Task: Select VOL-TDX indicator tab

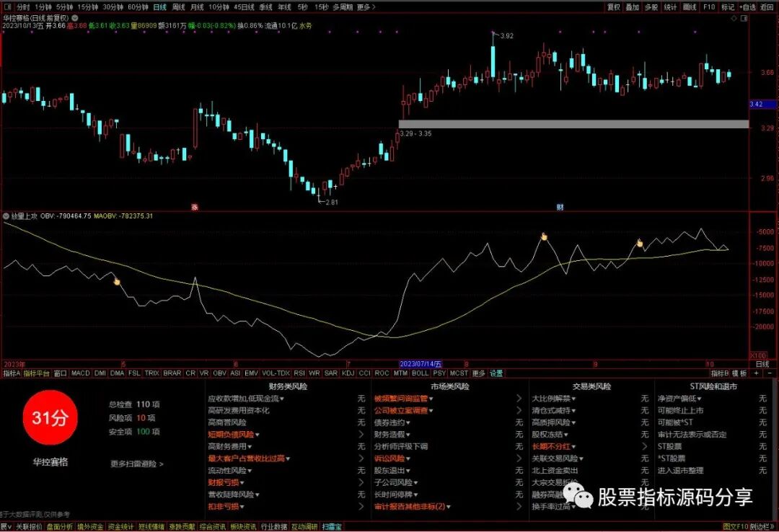Action: point(276,373)
